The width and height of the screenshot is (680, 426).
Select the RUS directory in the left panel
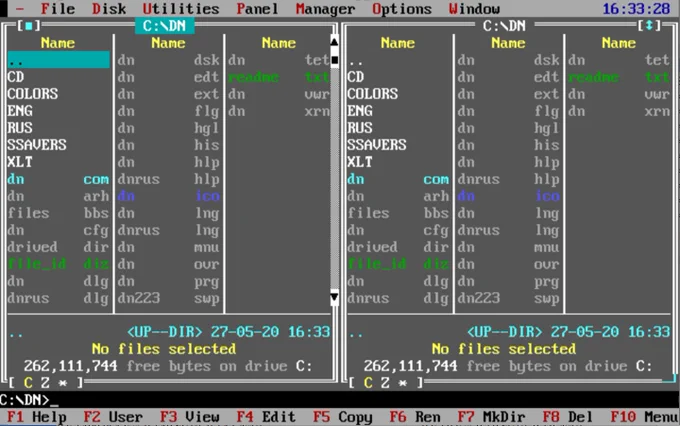pyautogui.click(x=58, y=128)
